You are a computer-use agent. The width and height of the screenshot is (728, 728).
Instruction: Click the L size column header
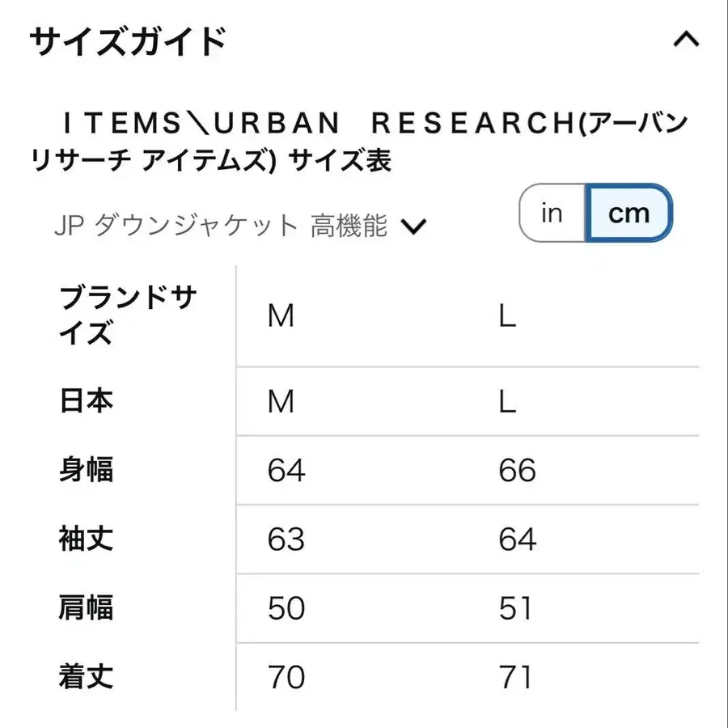(508, 315)
